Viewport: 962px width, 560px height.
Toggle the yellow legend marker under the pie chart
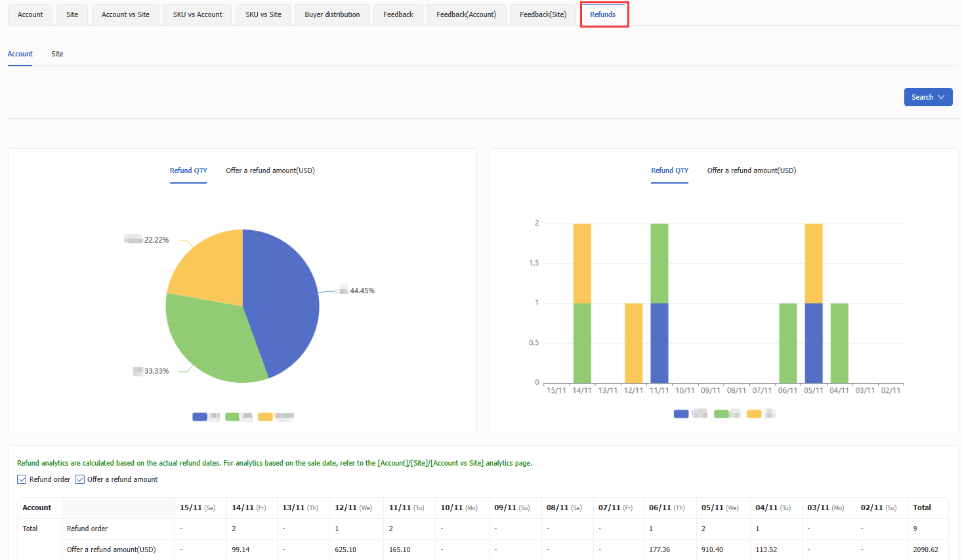point(265,417)
